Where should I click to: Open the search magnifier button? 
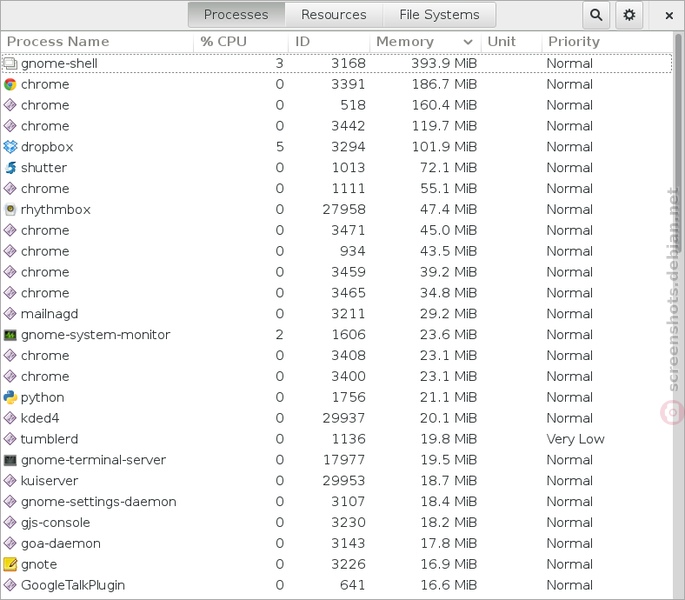coord(596,15)
